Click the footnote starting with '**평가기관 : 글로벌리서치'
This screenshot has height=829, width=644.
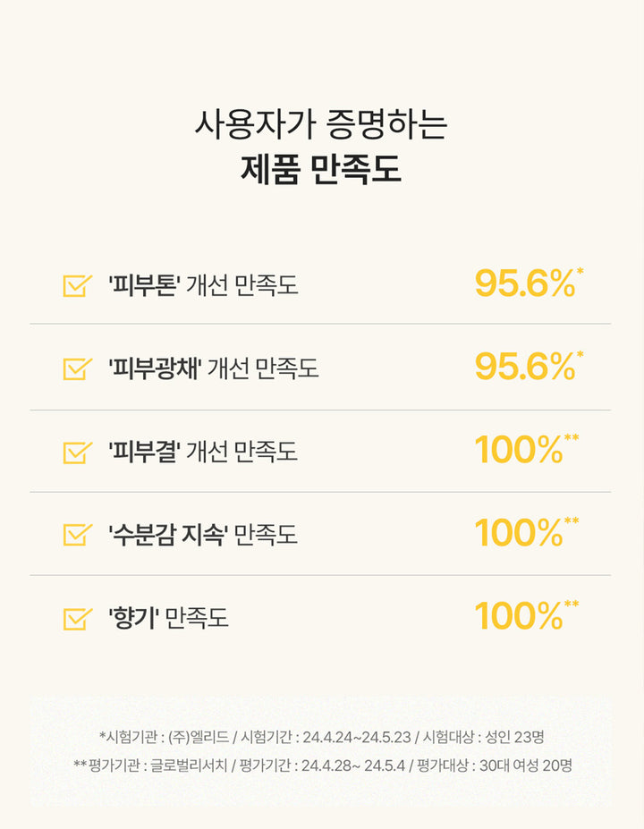coord(321,766)
